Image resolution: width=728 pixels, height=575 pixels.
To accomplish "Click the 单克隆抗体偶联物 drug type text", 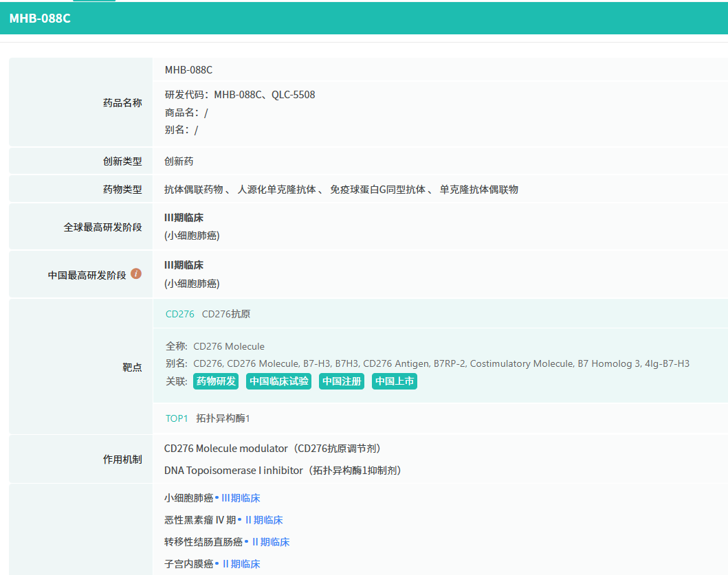I will (479, 190).
